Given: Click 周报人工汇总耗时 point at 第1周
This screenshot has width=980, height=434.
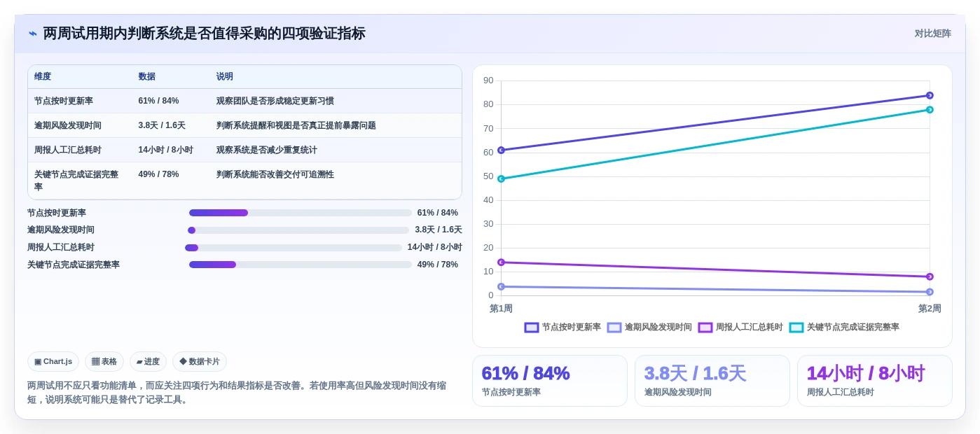Looking at the screenshot, I should point(501,262).
